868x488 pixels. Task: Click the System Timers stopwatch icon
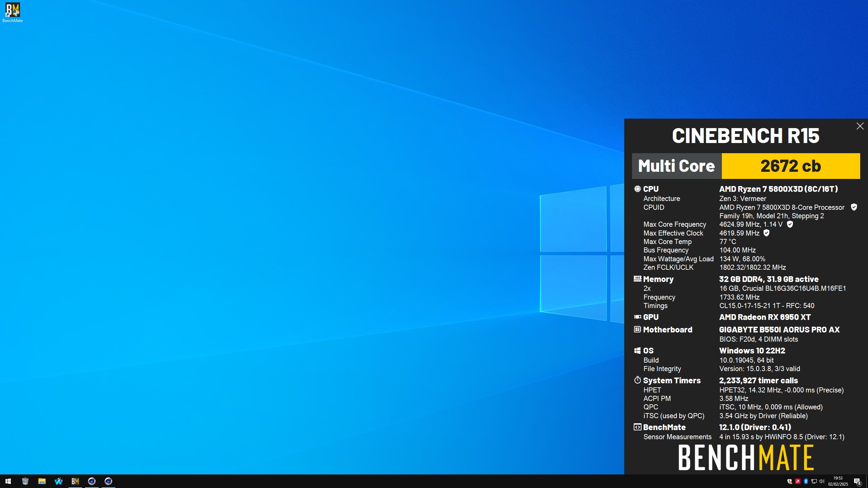coord(637,380)
